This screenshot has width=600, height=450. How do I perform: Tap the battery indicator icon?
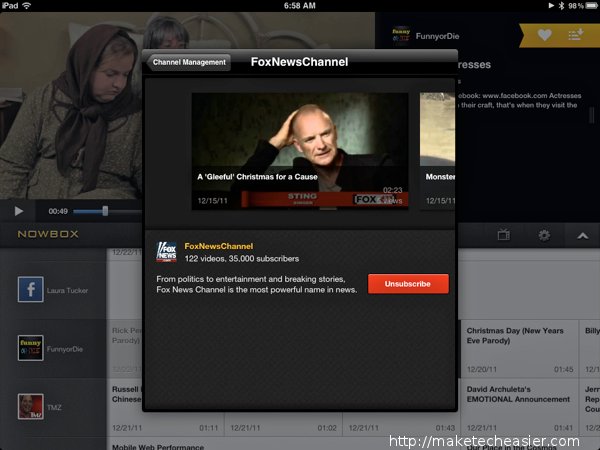point(592,5)
